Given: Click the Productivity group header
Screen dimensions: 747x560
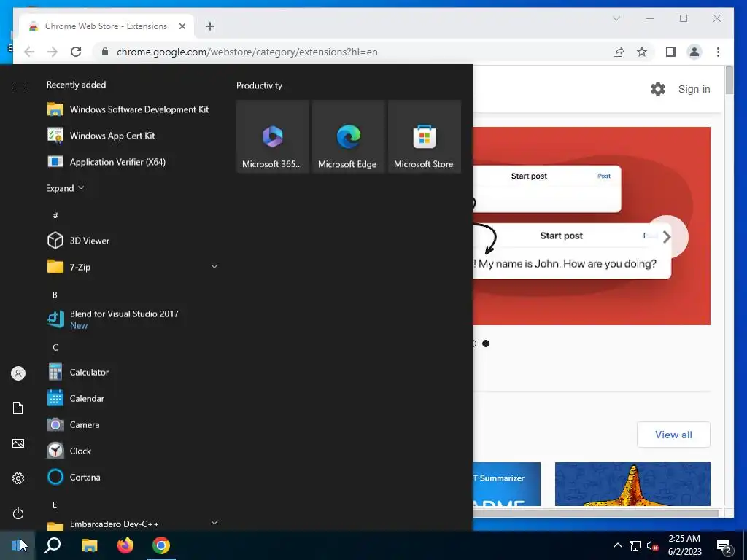Looking at the screenshot, I should coord(259,86).
